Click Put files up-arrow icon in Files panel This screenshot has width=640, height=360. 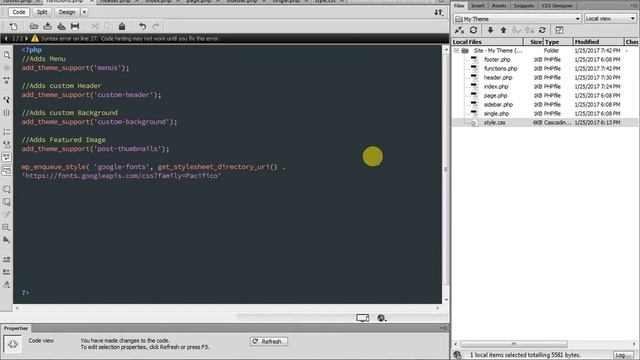(x=503, y=30)
